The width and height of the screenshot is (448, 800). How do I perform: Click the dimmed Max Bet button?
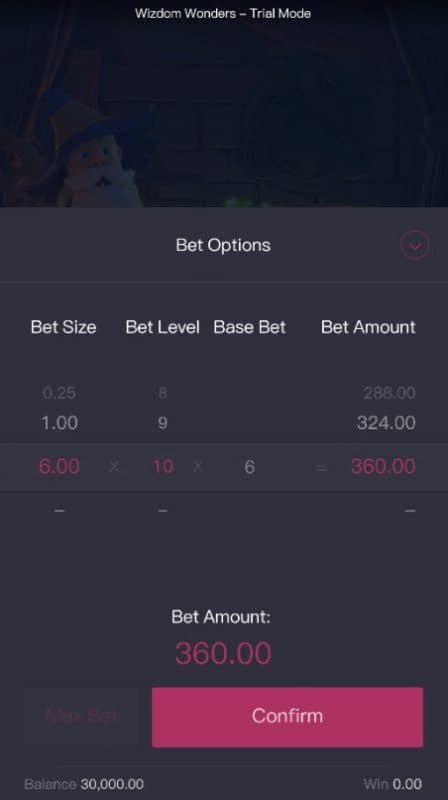pos(82,715)
